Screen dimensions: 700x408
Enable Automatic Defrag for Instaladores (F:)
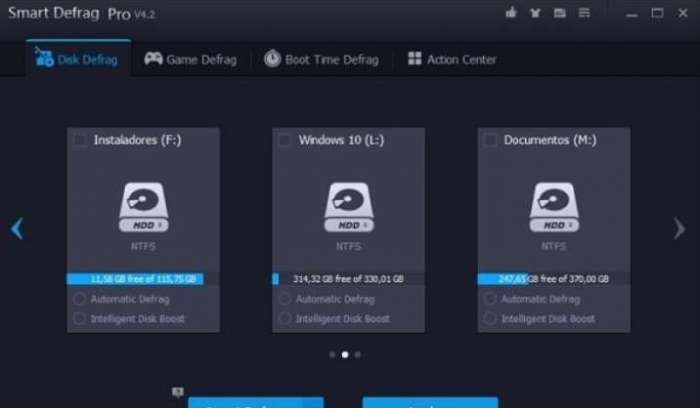tap(79, 299)
